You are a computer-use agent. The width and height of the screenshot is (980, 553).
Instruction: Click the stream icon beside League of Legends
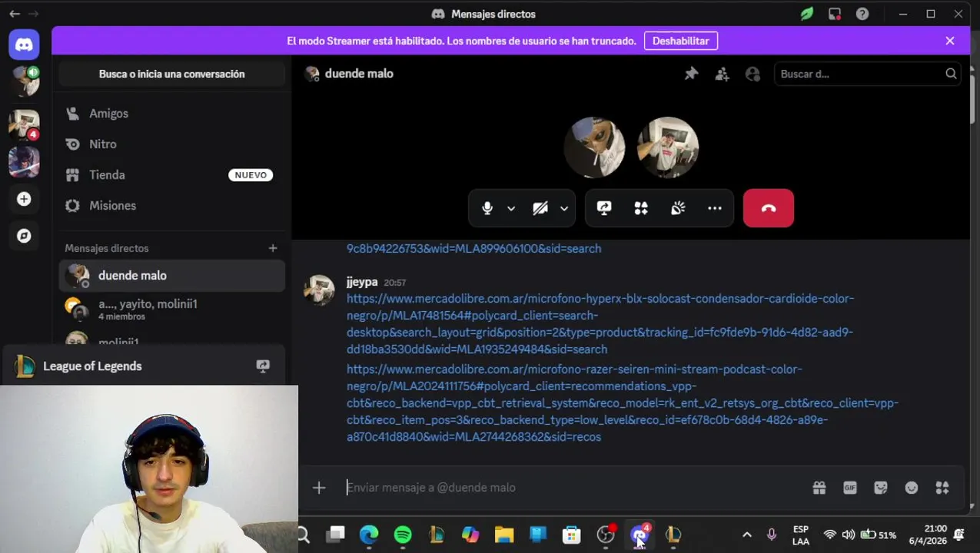263,366
